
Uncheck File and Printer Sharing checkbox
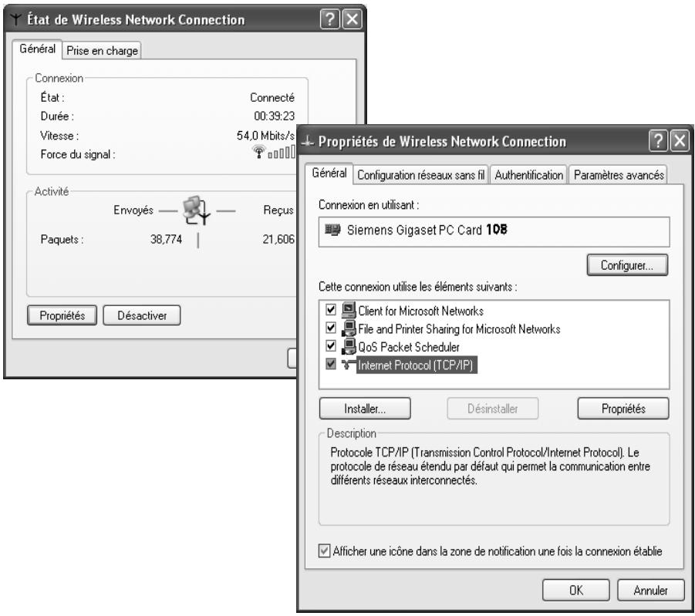coord(331,328)
